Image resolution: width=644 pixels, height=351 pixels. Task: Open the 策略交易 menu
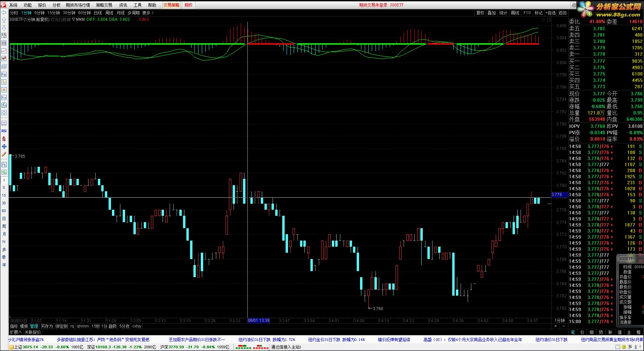[x=104, y=5]
